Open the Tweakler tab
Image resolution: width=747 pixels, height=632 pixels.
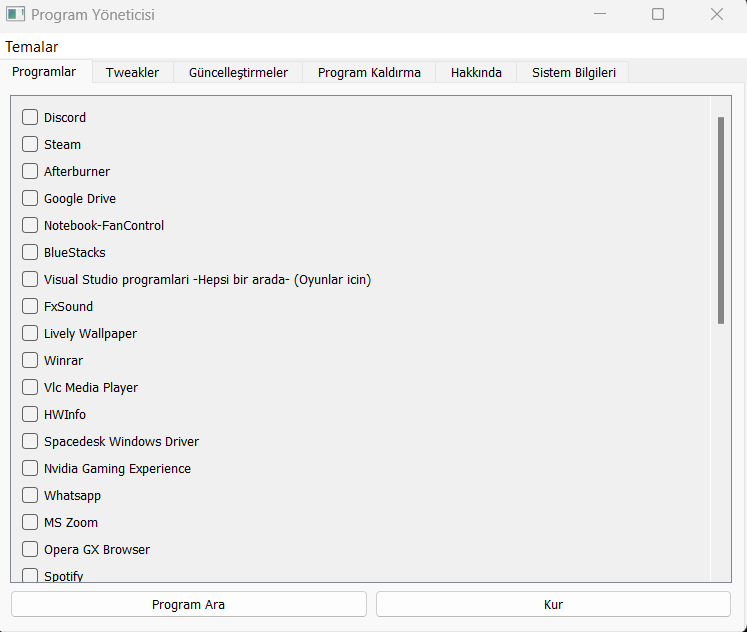[132, 72]
